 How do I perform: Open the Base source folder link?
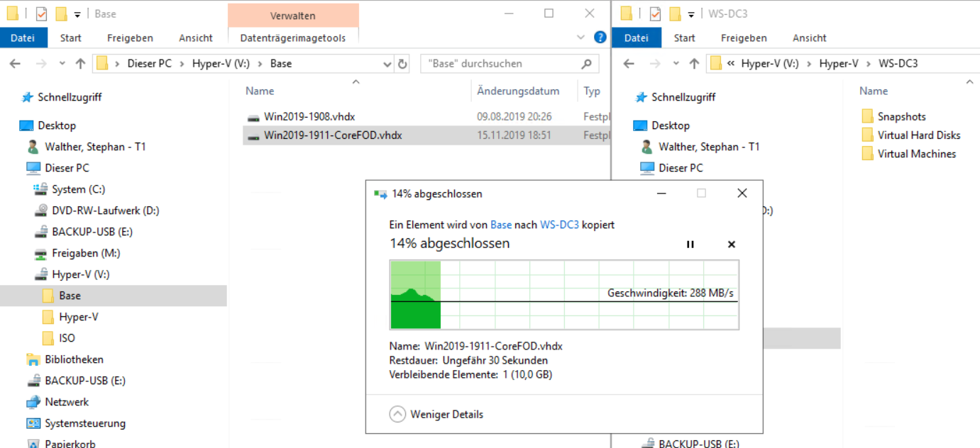(x=501, y=225)
